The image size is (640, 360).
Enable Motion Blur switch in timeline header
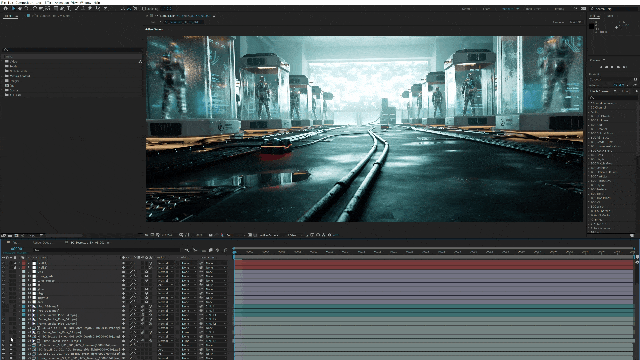tap(218, 250)
